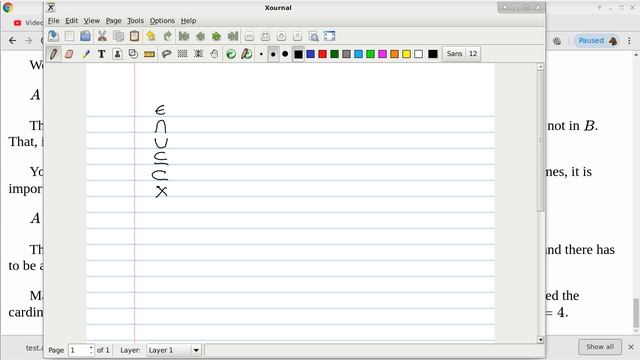Select the Vertical Space tool
Image resolution: width=640 pixels, height=360 pixels.
point(199,54)
